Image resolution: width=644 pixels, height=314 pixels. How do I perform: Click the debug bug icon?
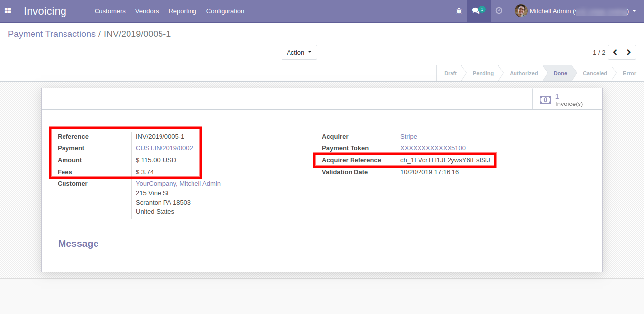[x=459, y=11]
